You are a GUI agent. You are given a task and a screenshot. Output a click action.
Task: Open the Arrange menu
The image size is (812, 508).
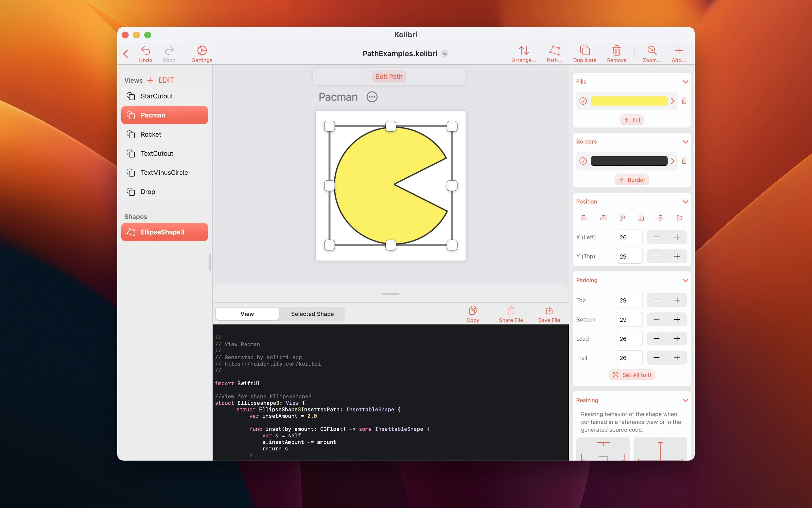click(x=524, y=54)
